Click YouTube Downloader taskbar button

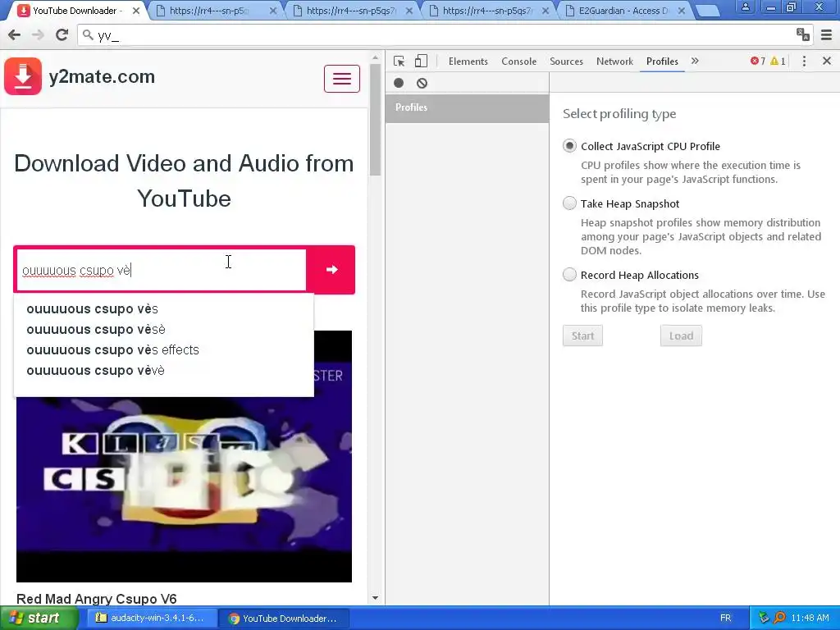tap(284, 619)
